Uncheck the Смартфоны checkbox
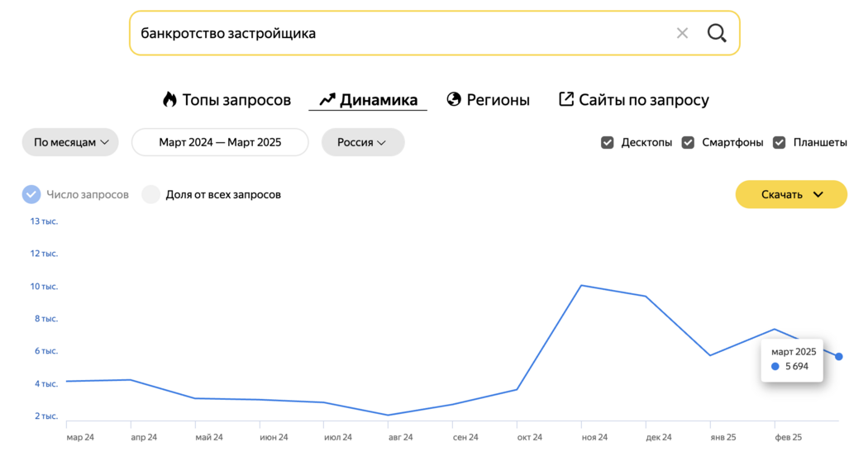 coord(688,143)
